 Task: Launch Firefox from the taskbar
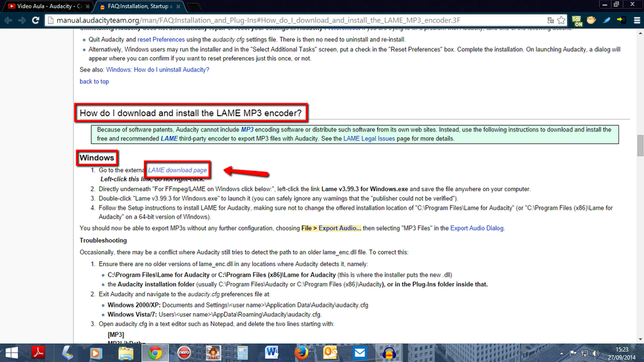301,353
